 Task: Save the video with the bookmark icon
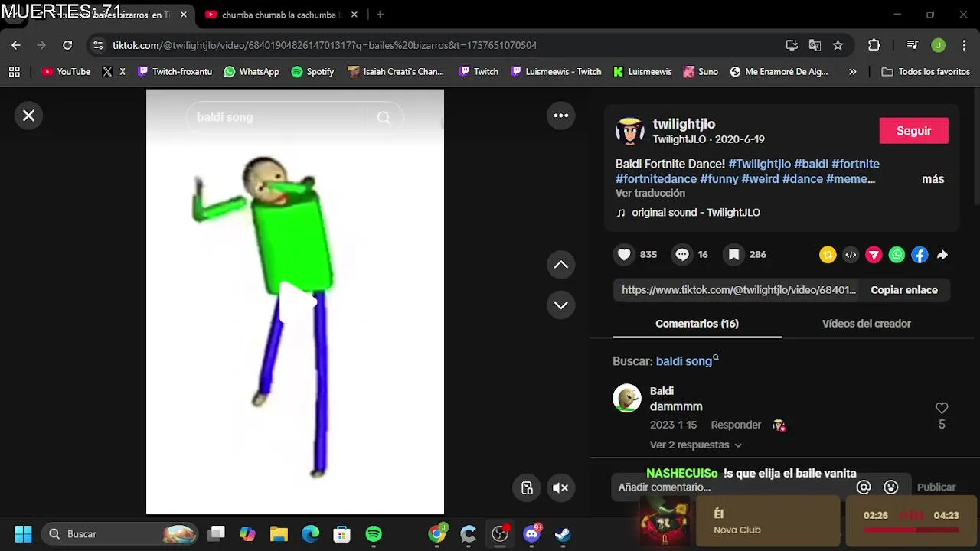[x=733, y=255]
